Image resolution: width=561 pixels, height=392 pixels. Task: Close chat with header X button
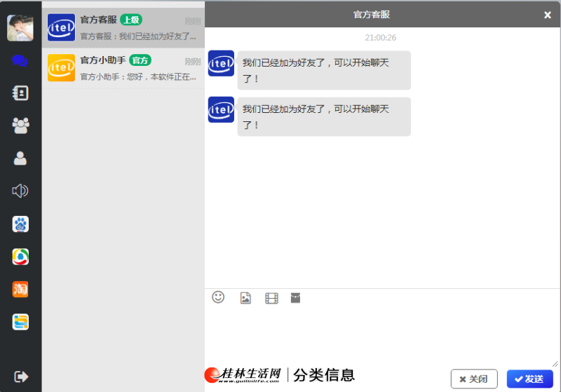(x=548, y=15)
